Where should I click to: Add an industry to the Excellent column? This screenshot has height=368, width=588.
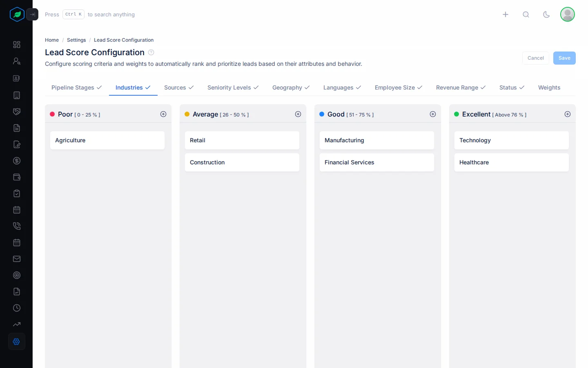click(568, 114)
